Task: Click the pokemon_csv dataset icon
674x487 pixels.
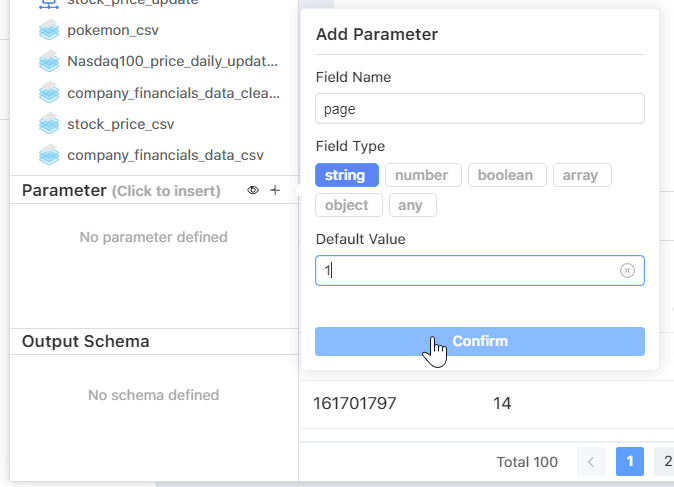Action: 50,31
